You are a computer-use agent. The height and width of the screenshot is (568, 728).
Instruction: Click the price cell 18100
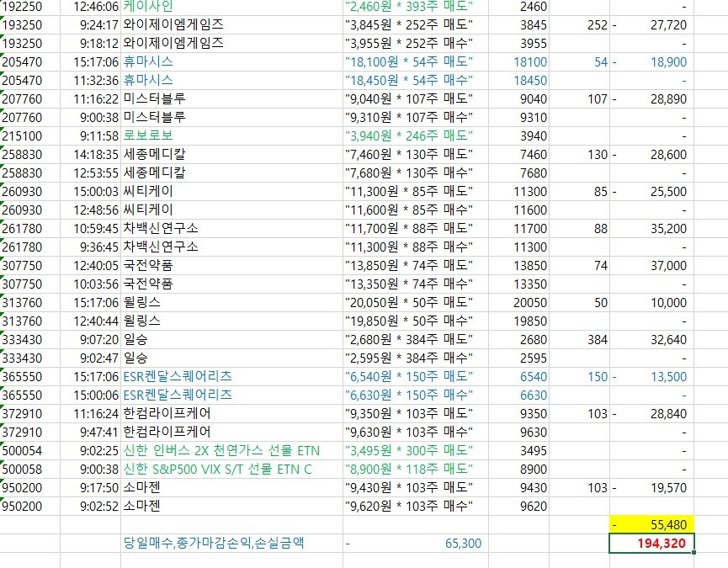pos(518,61)
